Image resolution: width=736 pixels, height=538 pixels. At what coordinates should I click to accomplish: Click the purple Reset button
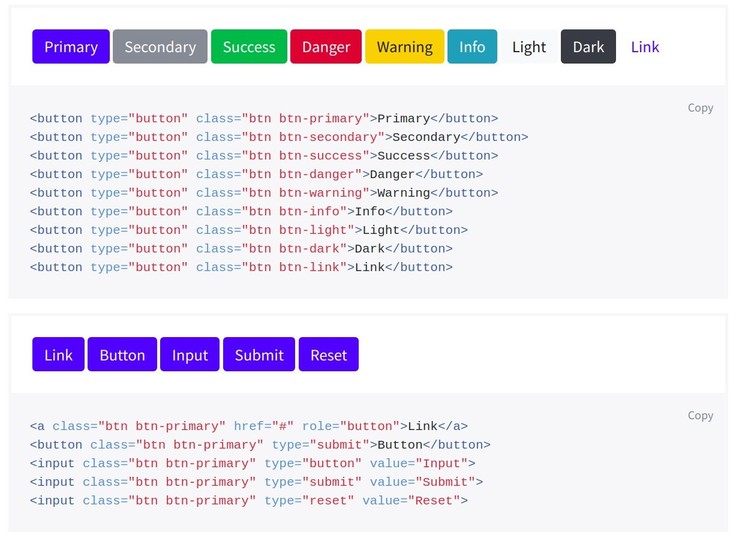(x=328, y=355)
